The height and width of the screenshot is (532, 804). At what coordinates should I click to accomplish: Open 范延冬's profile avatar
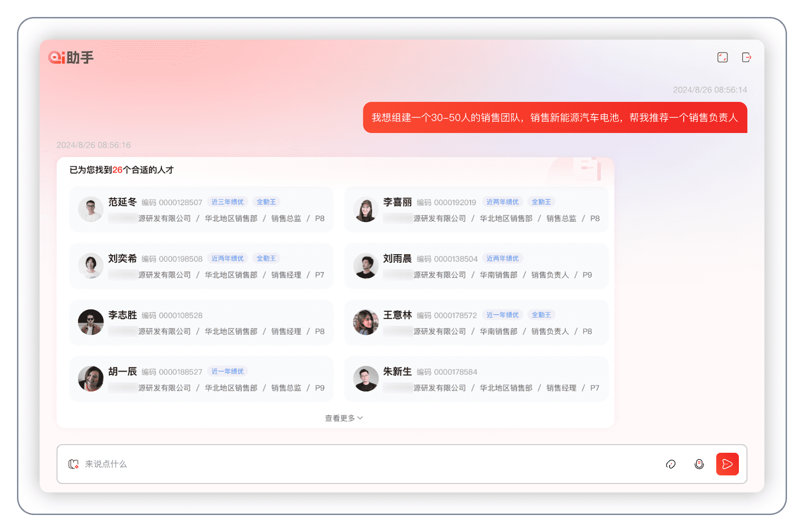pyautogui.click(x=91, y=209)
